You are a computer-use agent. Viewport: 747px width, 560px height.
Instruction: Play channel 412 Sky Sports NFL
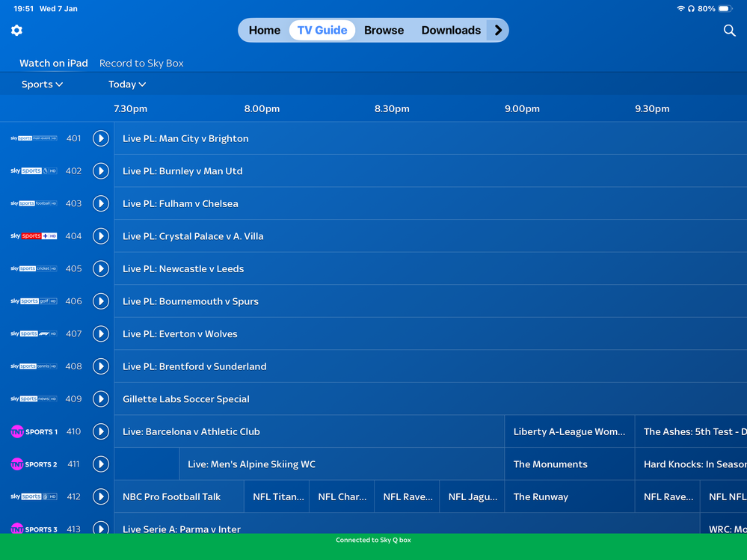101,496
